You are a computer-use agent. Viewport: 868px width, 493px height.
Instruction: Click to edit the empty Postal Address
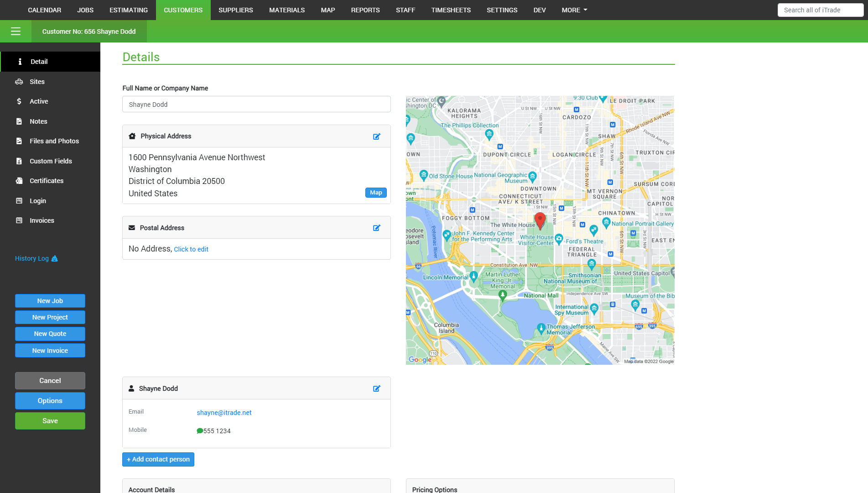pyautogui.click(x=191, y=249)
